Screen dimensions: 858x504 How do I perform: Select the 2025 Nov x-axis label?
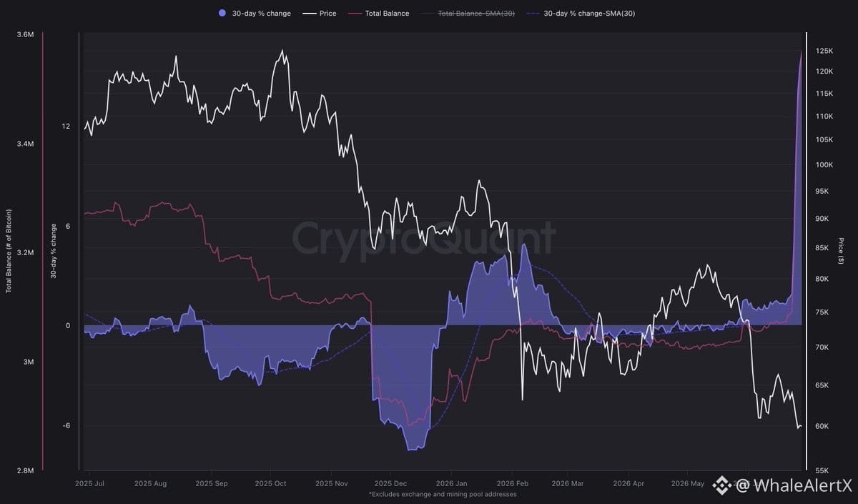coord(330,484)
